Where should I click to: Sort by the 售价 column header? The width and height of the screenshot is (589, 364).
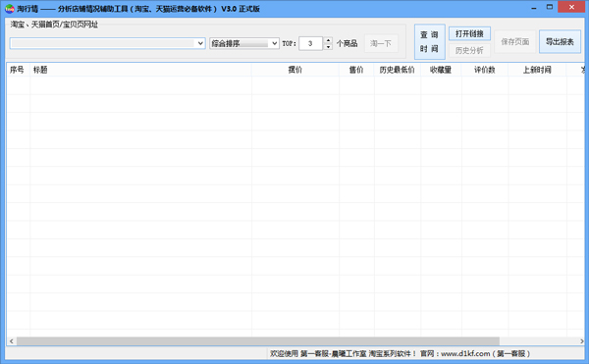[x=356, y=70]
